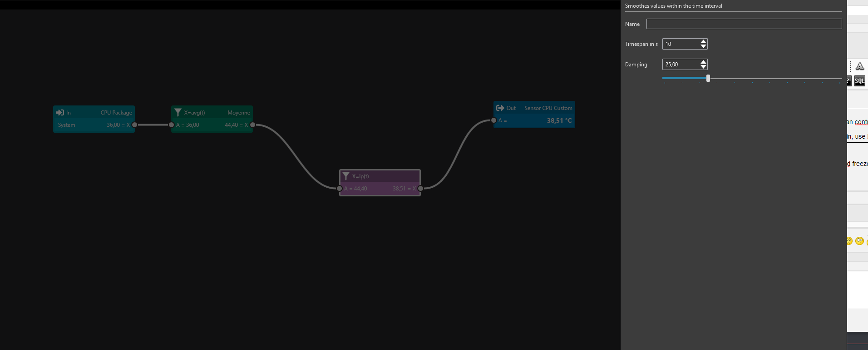Click the A input port of X=lp(t) node
The image size is (868, 350).
tap(339, 189)
